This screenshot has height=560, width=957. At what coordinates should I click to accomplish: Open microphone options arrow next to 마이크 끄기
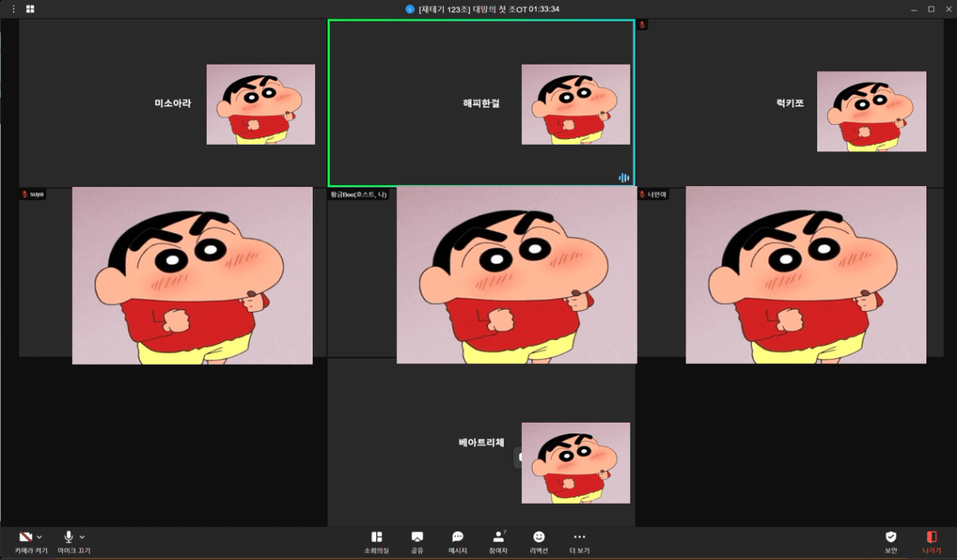click(x=83, y=538)
